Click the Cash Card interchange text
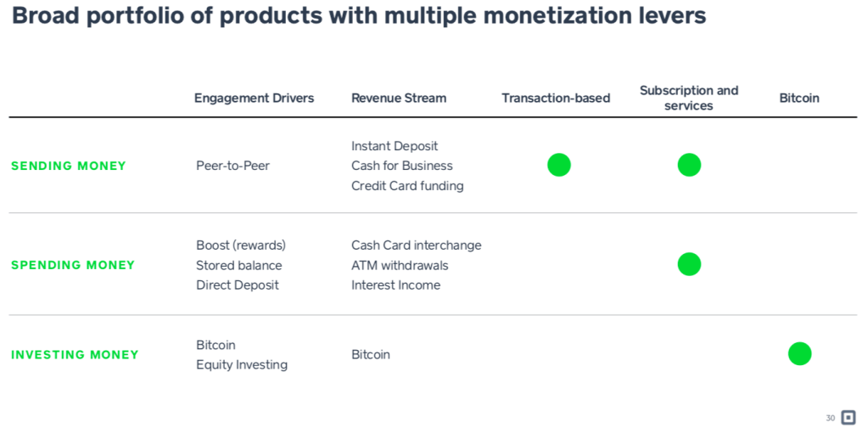This screenshot has height=434, width=868. 416,245
